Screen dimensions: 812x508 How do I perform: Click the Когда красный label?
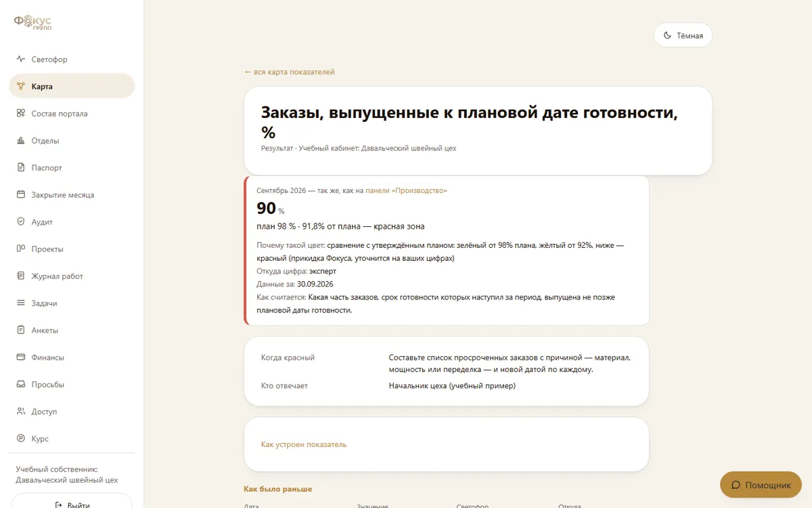pos(288,358)
